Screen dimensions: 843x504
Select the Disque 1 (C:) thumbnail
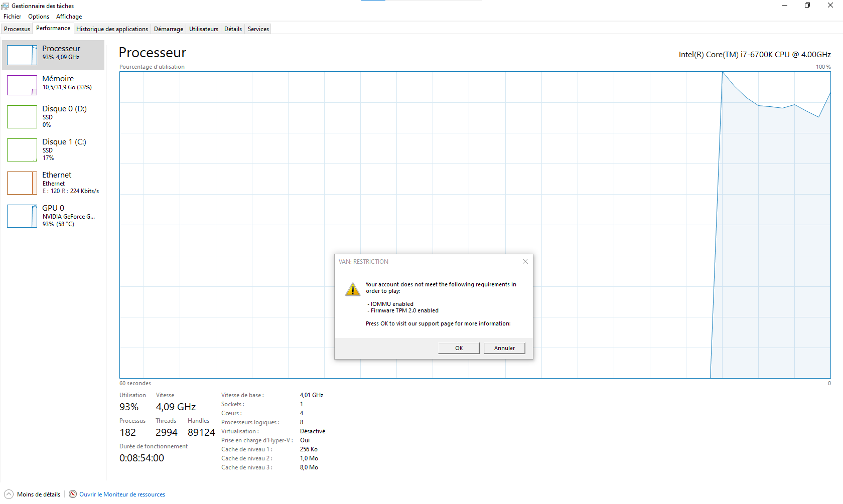[x=22, y=150]
